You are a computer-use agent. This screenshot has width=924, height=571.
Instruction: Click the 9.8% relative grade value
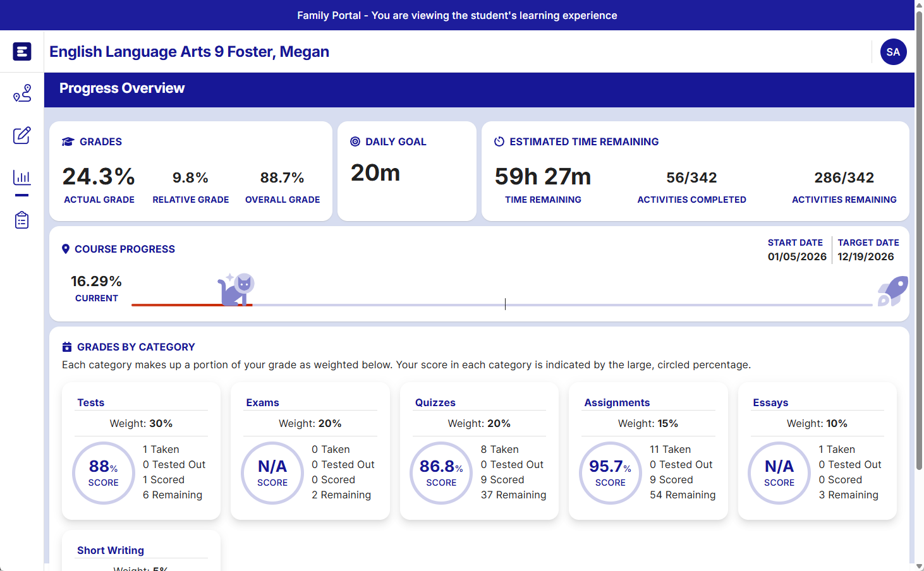tap(191, 178)
